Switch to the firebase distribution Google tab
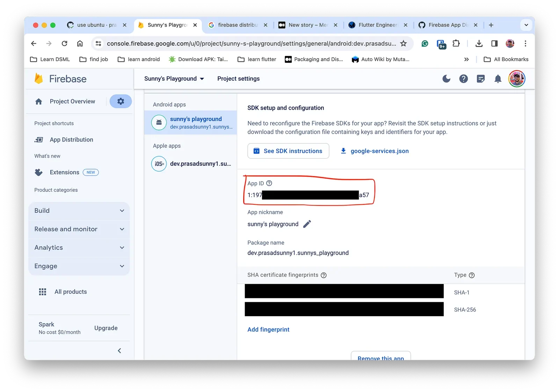 coord(238,25)
